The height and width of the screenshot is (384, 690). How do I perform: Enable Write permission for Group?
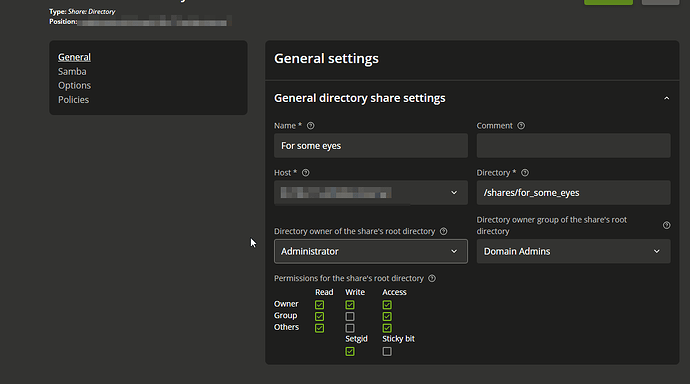(x=350, y=317)
